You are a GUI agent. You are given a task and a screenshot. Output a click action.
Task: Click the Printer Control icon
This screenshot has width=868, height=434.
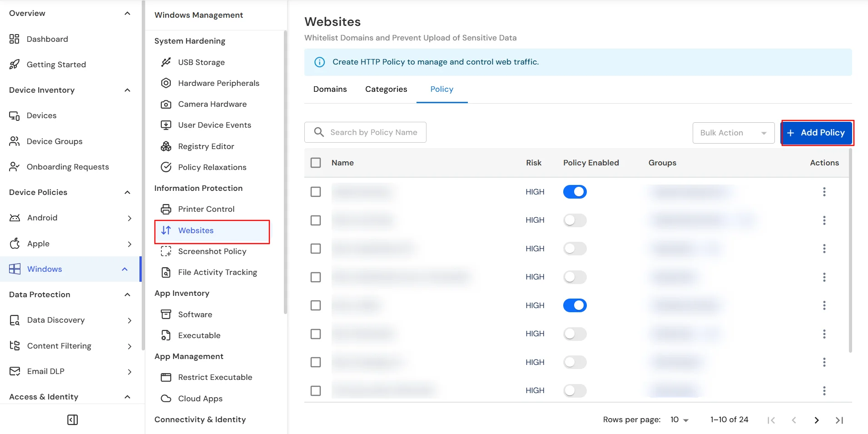pos(166,209)
